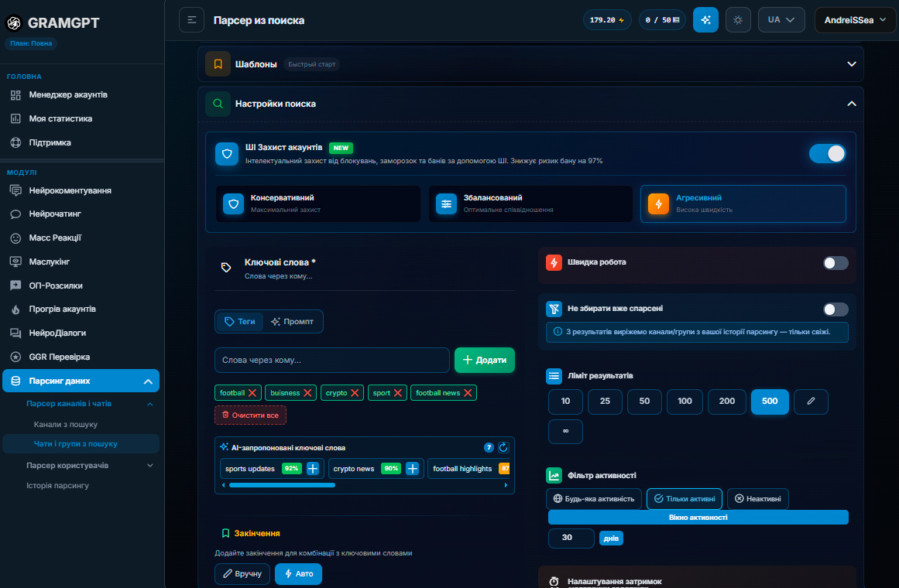Image resolution: width=899 pixels, height=588 pixels.
Task: Choose the Збалансований protection mode
Action: (x=530, y=203)
